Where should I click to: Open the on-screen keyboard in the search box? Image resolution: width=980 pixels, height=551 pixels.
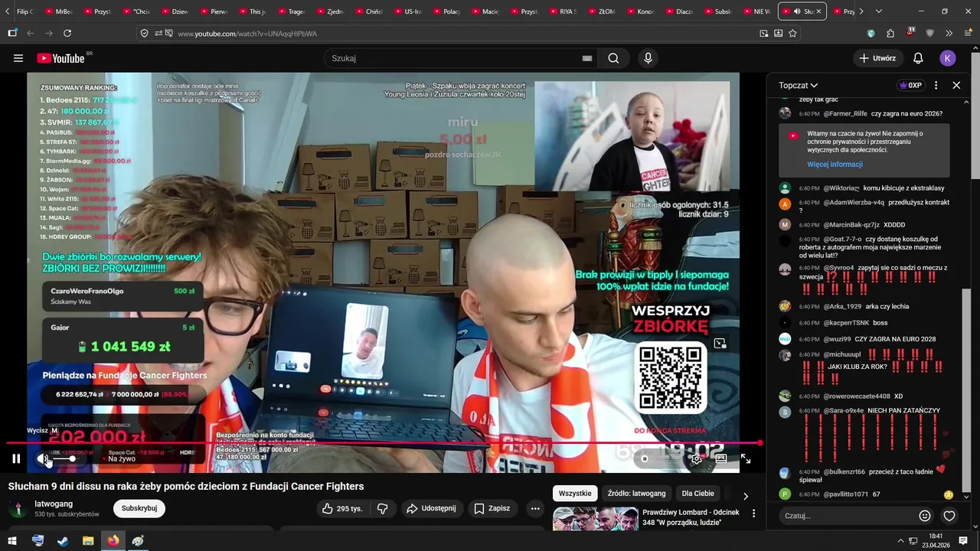(587, 58)
